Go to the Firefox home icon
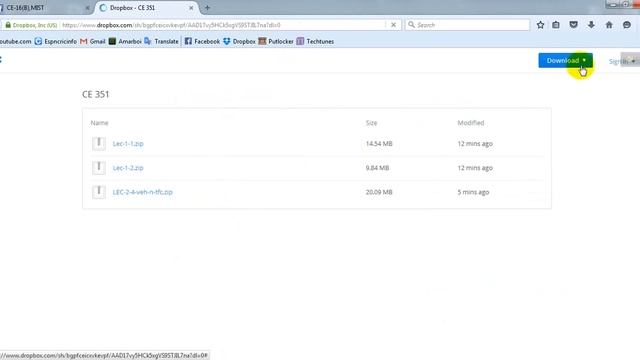This screenshot has height=360, width=640. click(x=609, y=25)
